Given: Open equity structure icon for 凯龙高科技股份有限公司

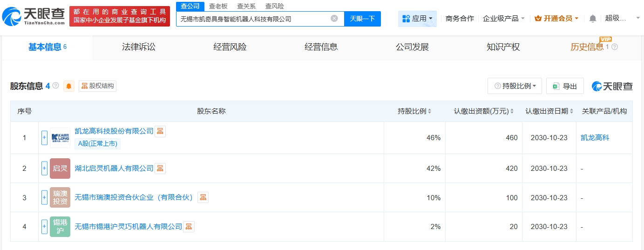Looking at the screenshot, I should pyautogui.click(x=160, y=131).
